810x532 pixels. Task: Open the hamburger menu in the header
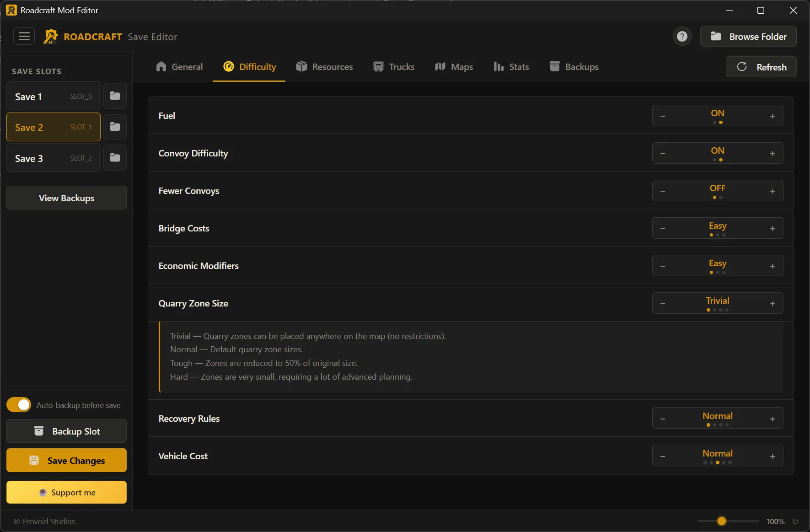click(24, 36)
